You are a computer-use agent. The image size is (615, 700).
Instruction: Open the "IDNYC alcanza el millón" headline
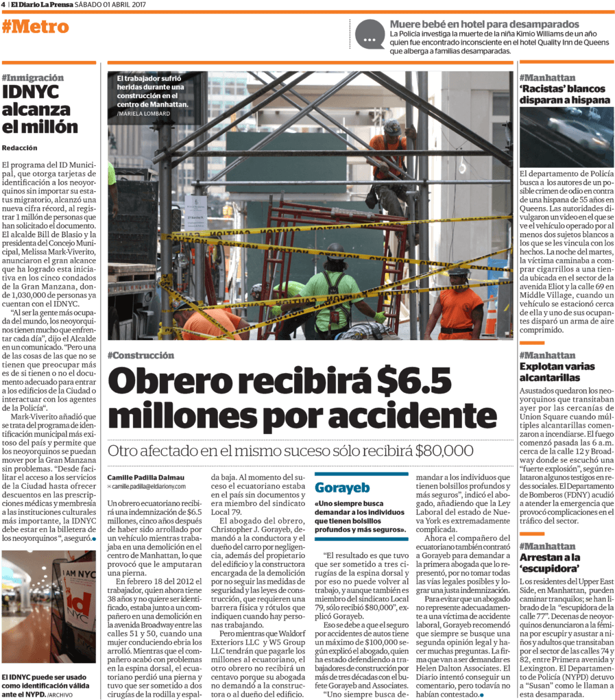click(40, 110)
